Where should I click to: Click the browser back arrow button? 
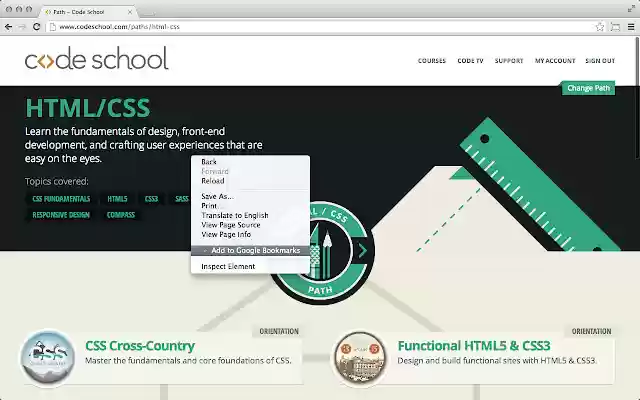[9, 27]
